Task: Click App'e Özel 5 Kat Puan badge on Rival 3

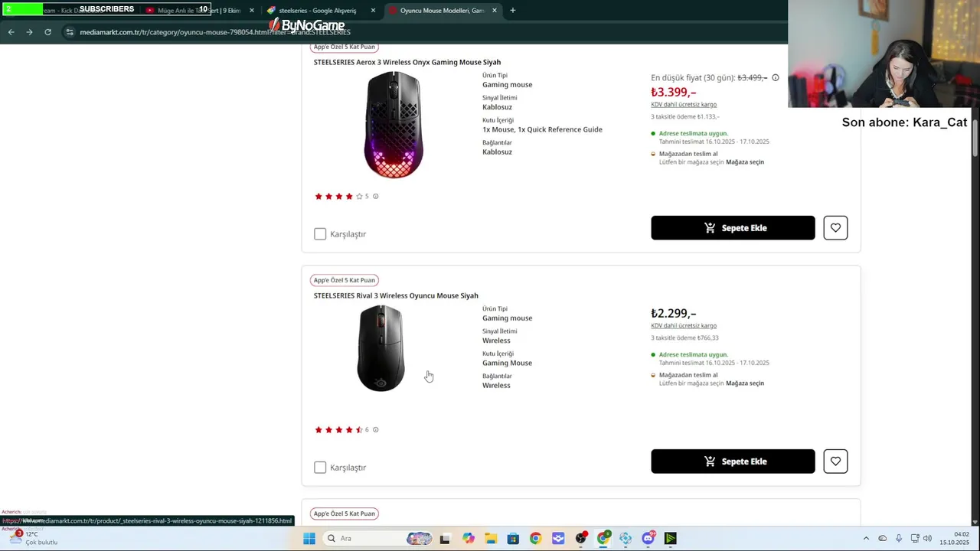Action: coord(345,280)
